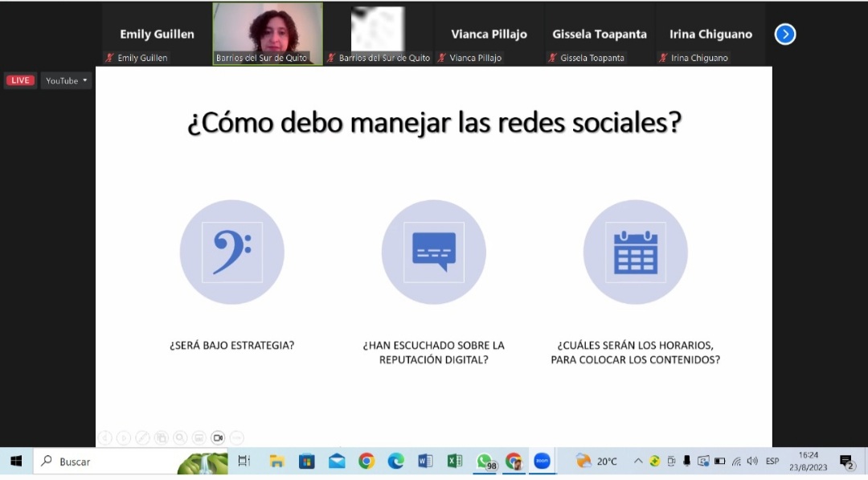Open the magnifier tool in the presentation toolbar

180,437
